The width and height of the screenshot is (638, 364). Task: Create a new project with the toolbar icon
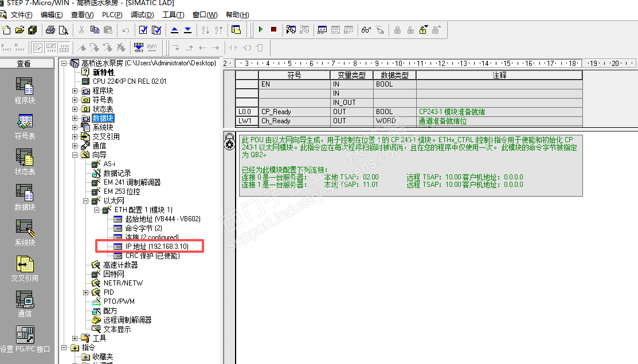point(6,30)
